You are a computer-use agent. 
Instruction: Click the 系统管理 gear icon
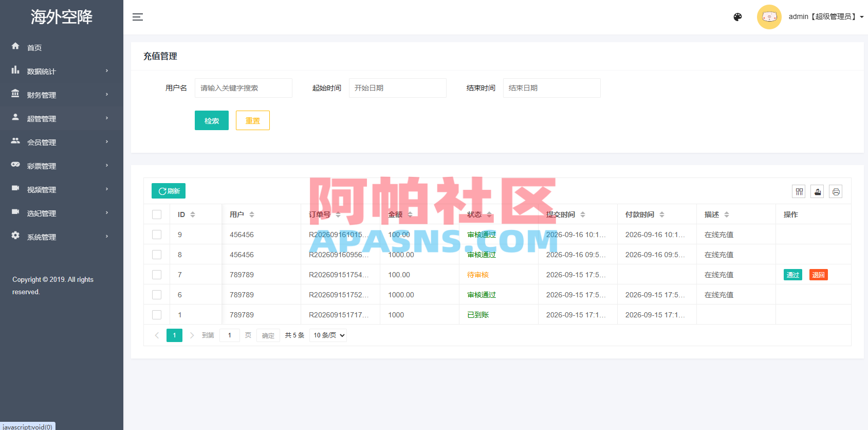click(x=15, y=236)
